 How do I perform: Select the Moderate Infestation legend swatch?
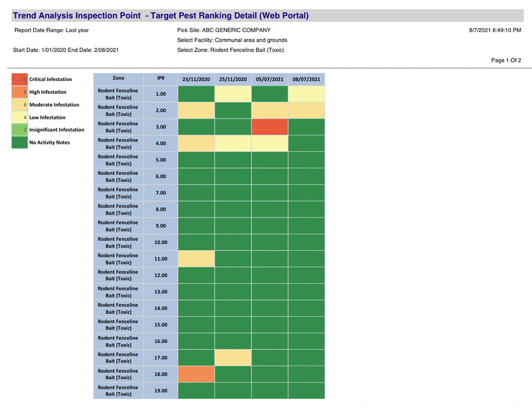click(19, 105)
